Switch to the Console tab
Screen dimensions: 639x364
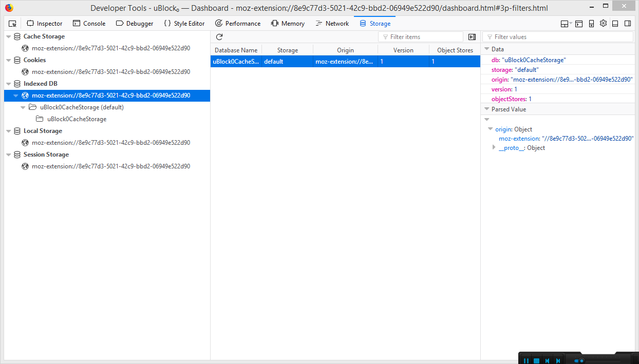click(89, 24)
